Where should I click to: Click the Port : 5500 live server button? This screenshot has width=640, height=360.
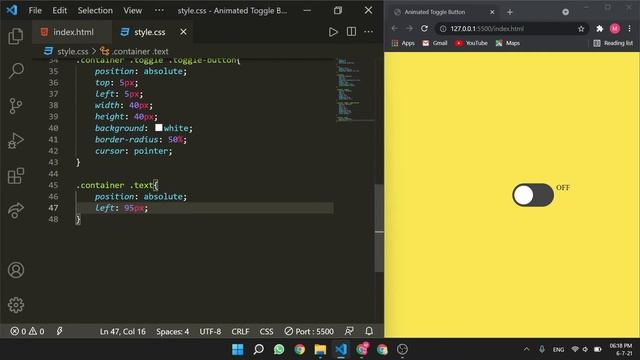click(x=309, y=331)
